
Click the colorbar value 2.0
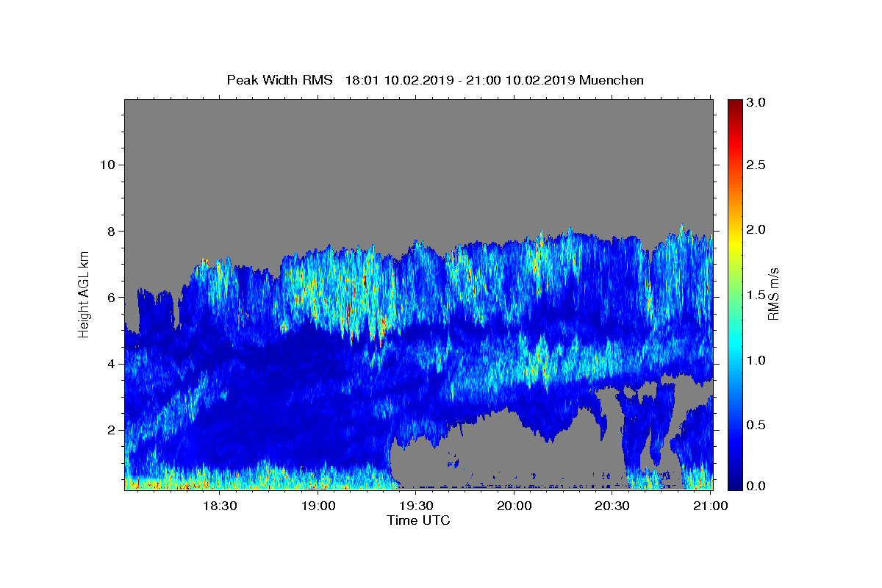(x=757, y=229)
